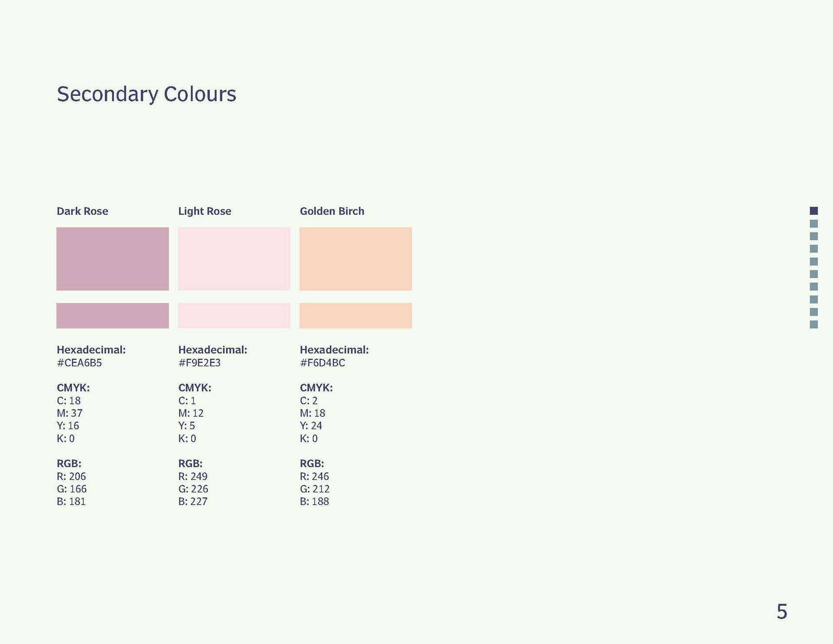Image resolution: width=833 pixels, height=644 pixels.
Task: Select the hex code #F6D4BC
Action: pyautogui.click(x=323, y=363)
